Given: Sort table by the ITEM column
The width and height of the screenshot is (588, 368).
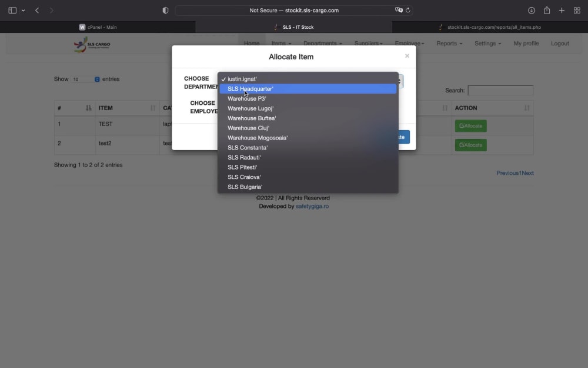Looking at the screenshot, I should [127, 108].
